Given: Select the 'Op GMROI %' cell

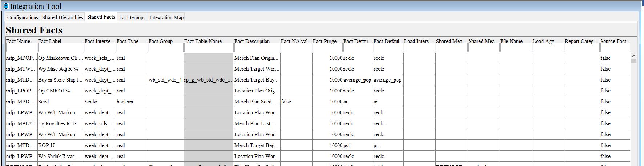Looking at the screenshot, I should (x=61, y=91).
